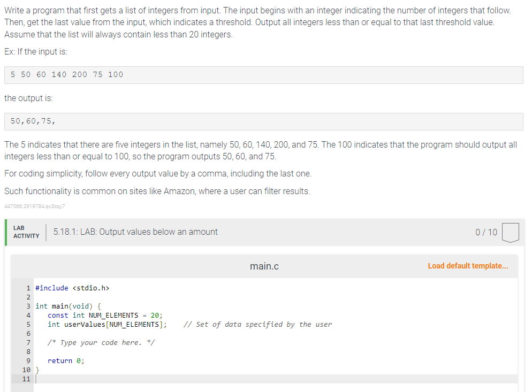Click the dark strip left of the editor
Screen dimensions: 532x392
click(x=20, y=332)
